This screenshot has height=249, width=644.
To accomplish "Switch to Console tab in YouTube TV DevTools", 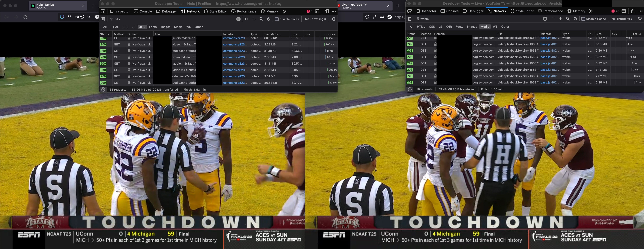I will click(449, 11).
